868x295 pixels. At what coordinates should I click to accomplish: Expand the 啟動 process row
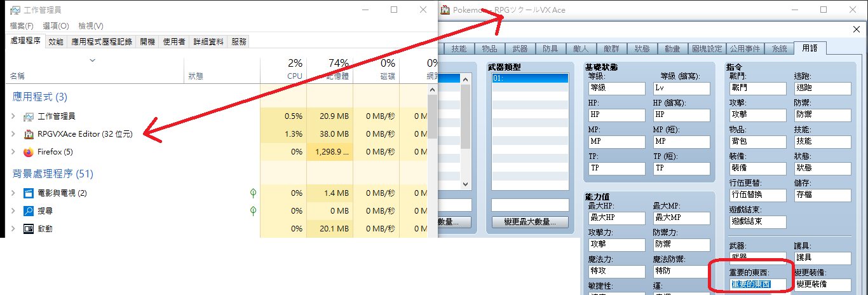point(13,228)
